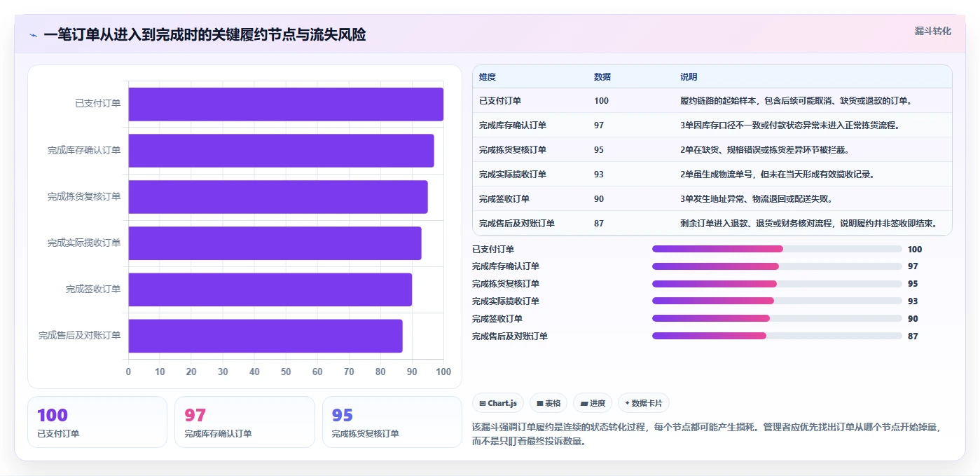Click the 完成实际揽收订单 cell in the table
The image size is (980, 476).
click(x=513, y=175)
